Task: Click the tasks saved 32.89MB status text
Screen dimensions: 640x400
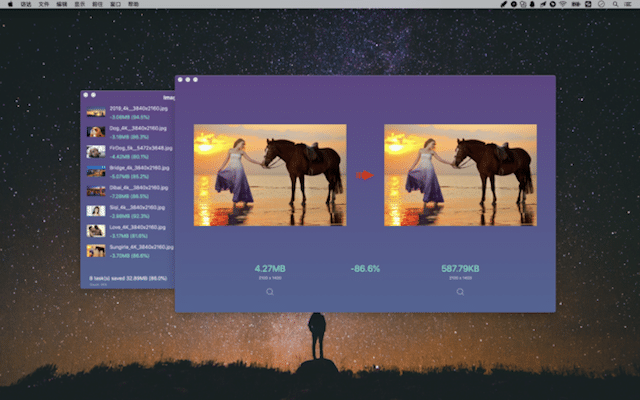Action: pyautogui.click(x=126, y=277)
